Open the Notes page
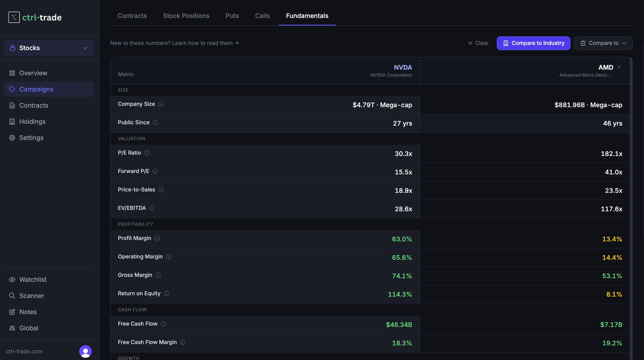Viewport: 644px width, 360px height. [x=49, y=312]
